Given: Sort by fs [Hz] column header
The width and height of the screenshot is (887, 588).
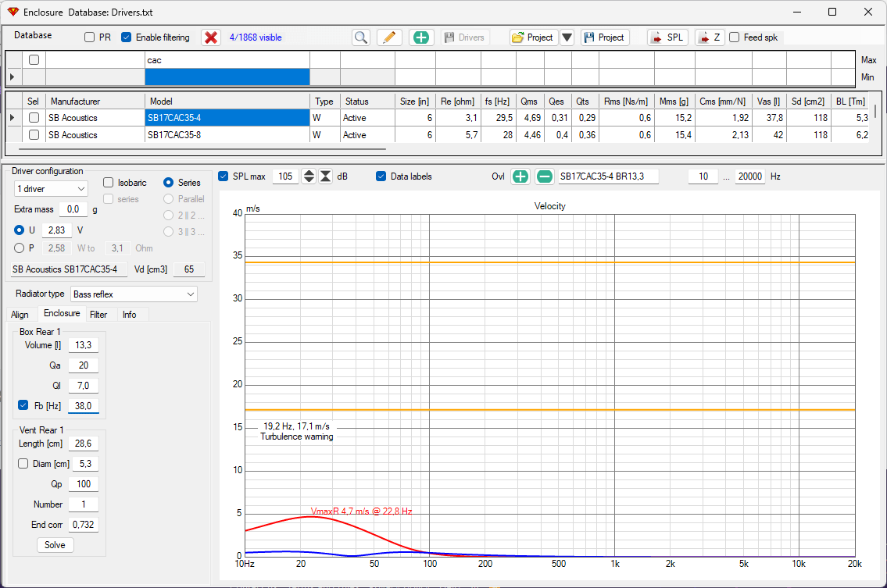Looking at the screenshot, I should [x=498, y=102].
